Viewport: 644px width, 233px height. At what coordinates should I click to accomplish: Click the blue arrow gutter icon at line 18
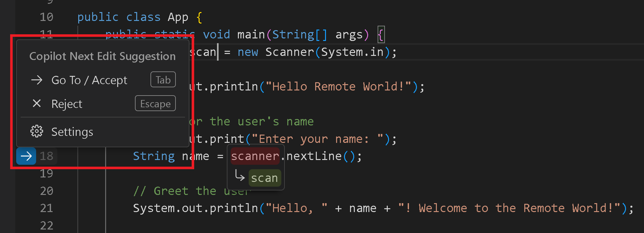26,156
